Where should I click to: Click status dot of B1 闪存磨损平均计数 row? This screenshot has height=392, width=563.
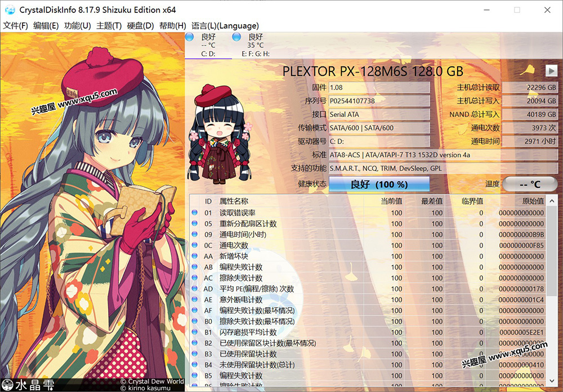tap(195, 332)
